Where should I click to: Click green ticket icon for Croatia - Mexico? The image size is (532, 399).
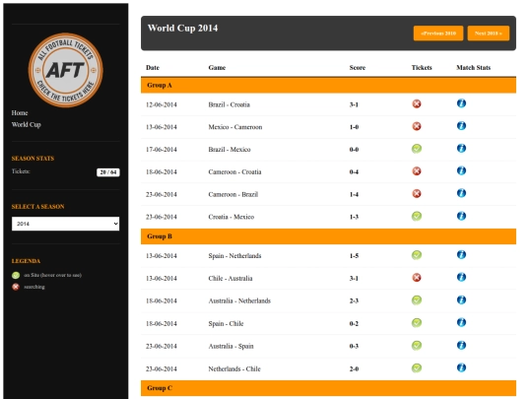point(417,216)
